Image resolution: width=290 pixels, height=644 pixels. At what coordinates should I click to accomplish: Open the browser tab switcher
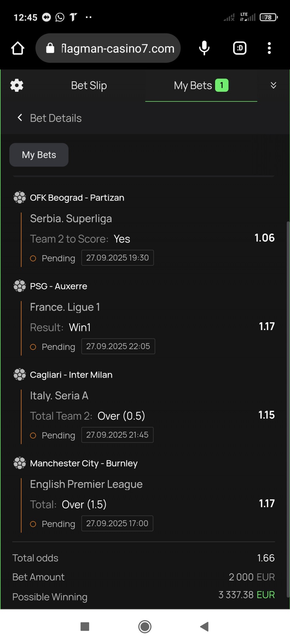[x=240, y=48]
